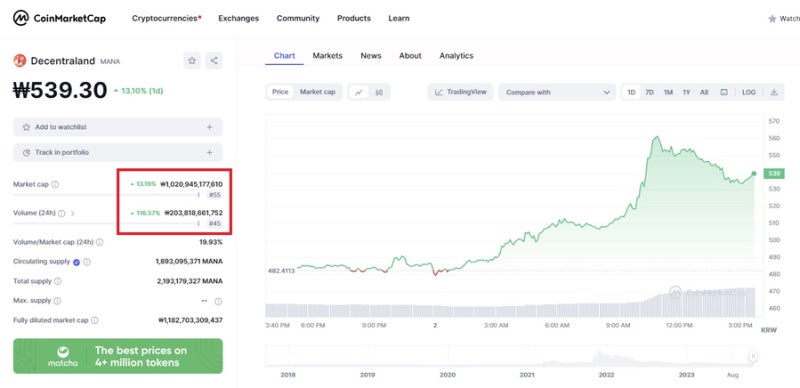Click the Max. supply info icon
The width and height of the screenshot is (800, 388).
[x=57, y=301]
